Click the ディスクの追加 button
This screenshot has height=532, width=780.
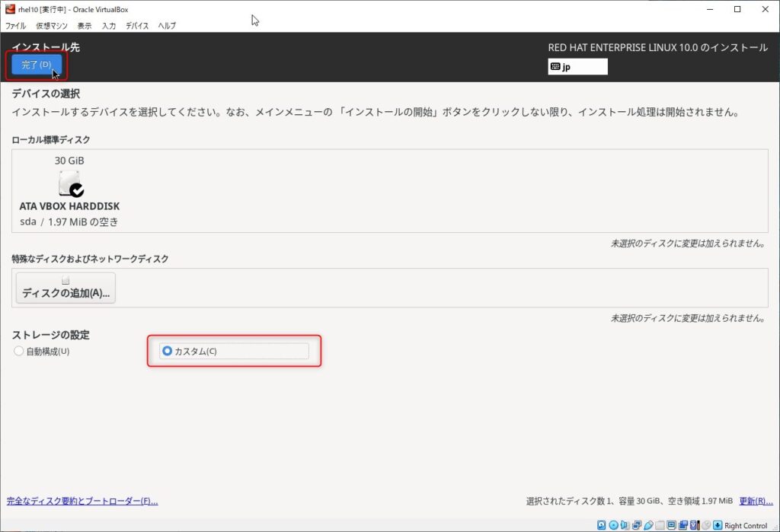point(66,288)
